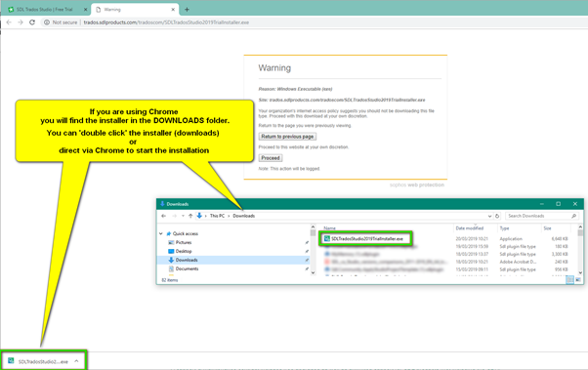588x370 pixels.
Task: Reload the page with the refresh icon
Action: pos(32,22)
